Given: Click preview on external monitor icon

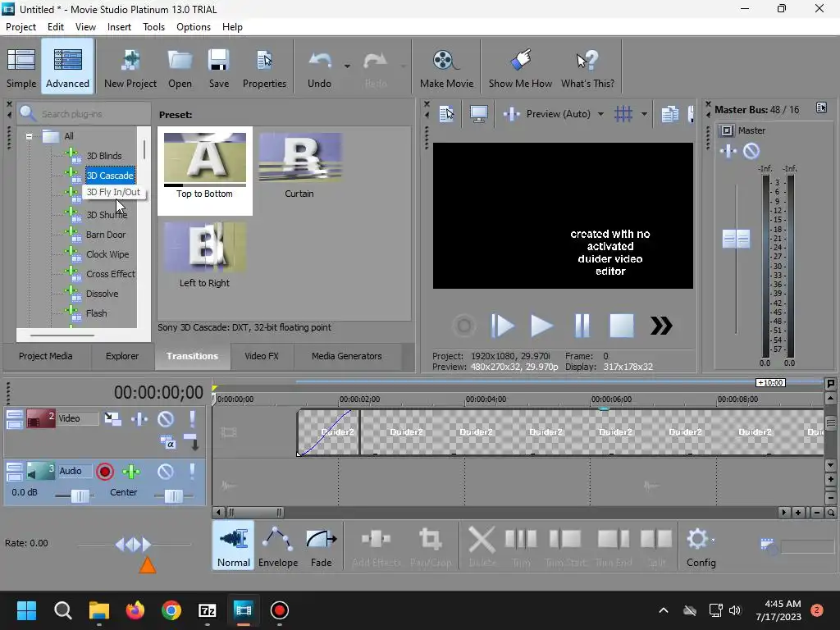Looking at the screenshot, I should [x=478, y=113].
